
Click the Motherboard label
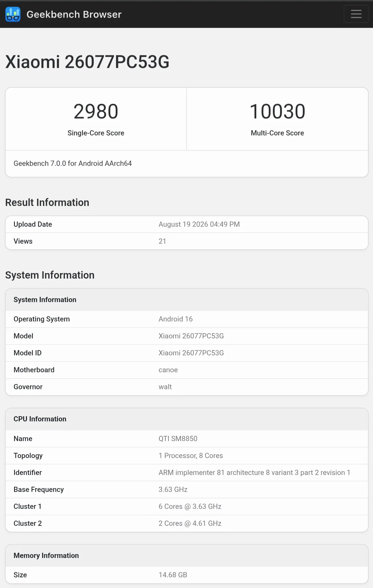tap(34, 370)
